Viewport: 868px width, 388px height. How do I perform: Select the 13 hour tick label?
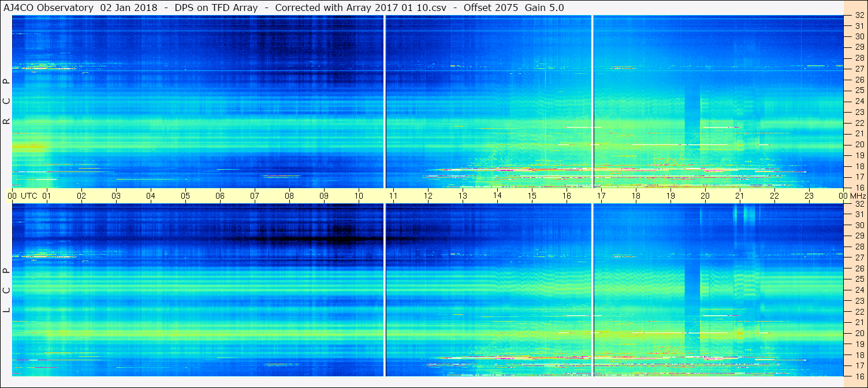tap(463, 196)
